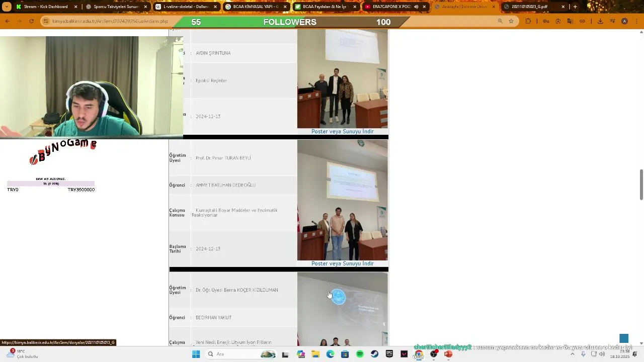Viewport: 644px width, 362px height.
Task: Bookmark this page with the star icon
Action: 511,21
